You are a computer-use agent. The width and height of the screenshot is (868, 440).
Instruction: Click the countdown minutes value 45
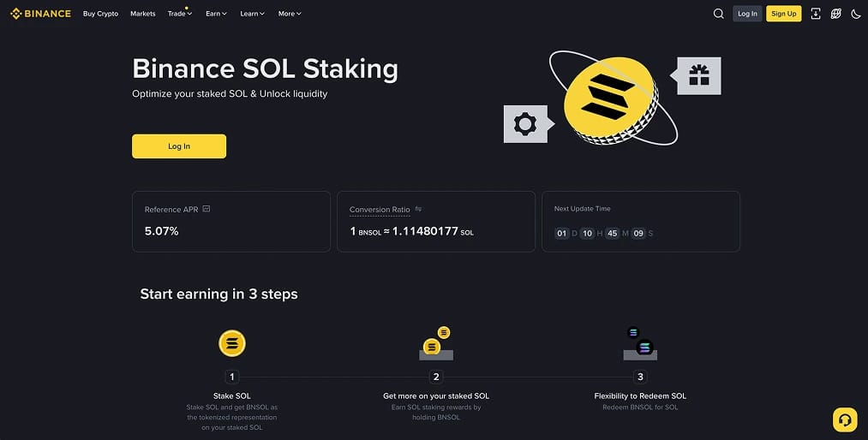tap(613, 233)
